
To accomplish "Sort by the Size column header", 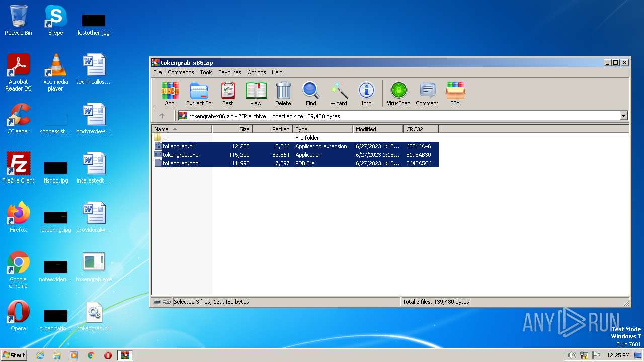I will coord(232,129).
